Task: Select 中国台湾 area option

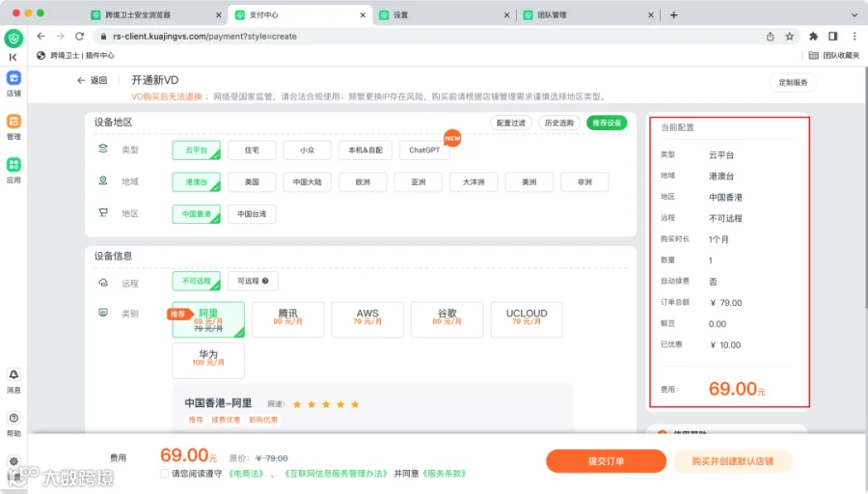Action: (252, 214)
